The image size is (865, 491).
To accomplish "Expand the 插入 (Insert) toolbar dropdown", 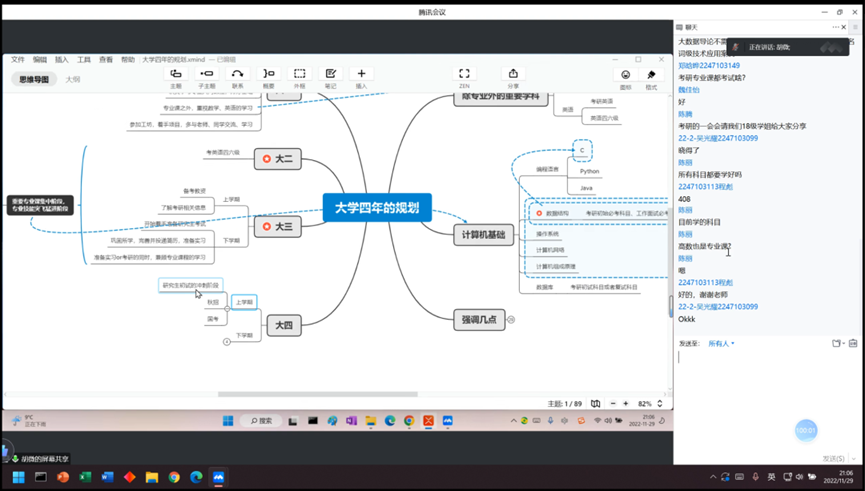I will (361, 75).
